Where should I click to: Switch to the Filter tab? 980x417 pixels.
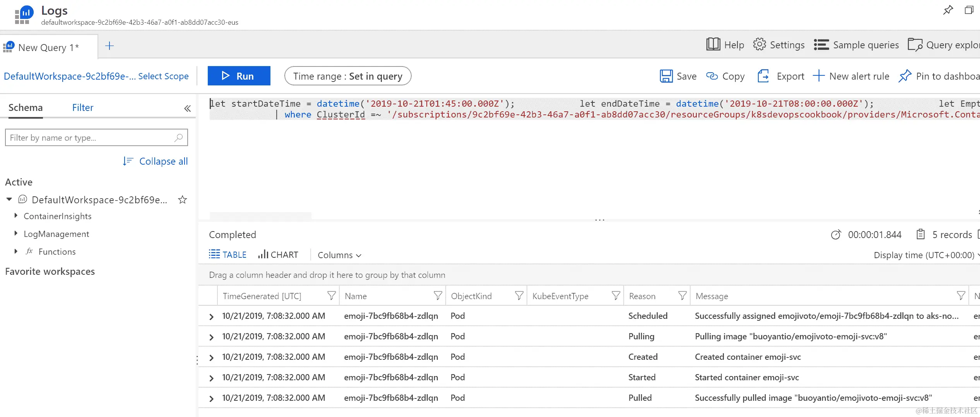point(83,107)
